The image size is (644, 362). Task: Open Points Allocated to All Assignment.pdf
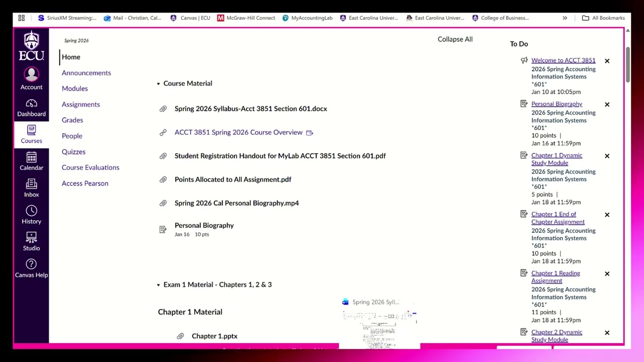pyautogui.click(x=232, y=179)
